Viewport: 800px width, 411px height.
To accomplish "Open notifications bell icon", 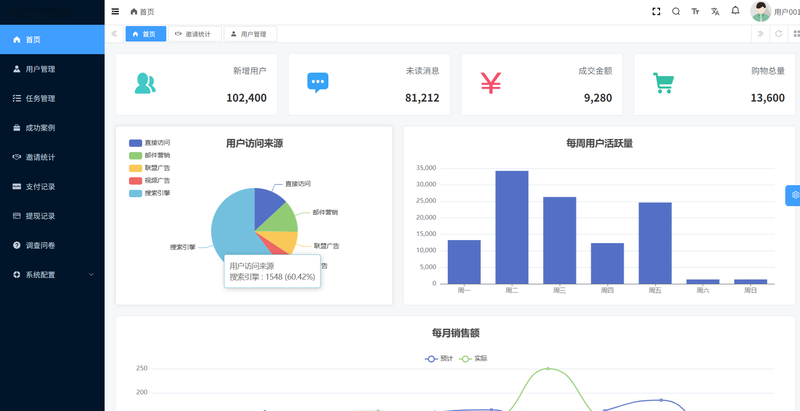I will (735, 10).
